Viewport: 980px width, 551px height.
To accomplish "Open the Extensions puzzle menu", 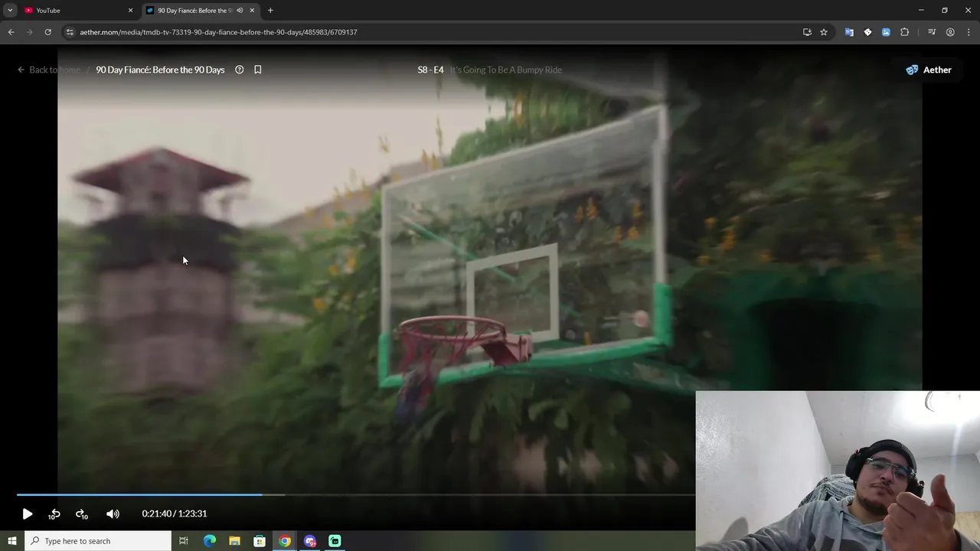I will 904,32.
